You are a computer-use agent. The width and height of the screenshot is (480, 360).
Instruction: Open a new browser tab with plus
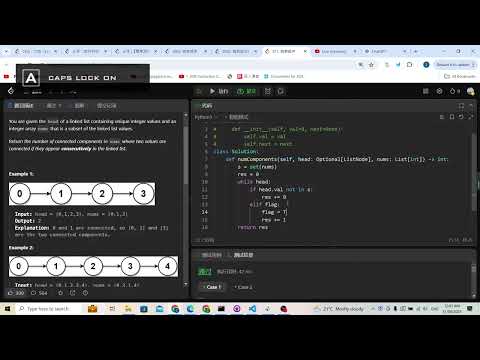[x=416, y=51]
